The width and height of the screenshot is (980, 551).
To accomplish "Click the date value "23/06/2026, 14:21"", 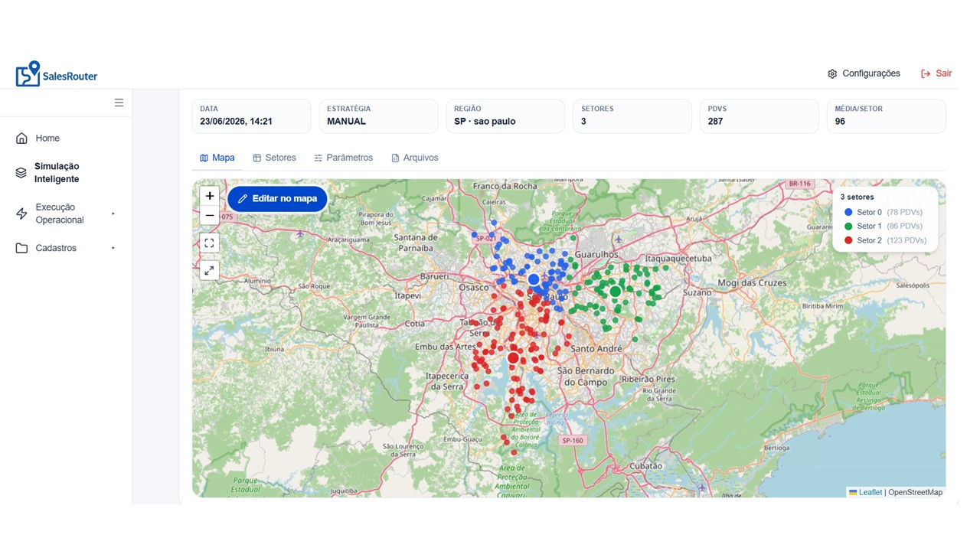I will tap(236, 122).
